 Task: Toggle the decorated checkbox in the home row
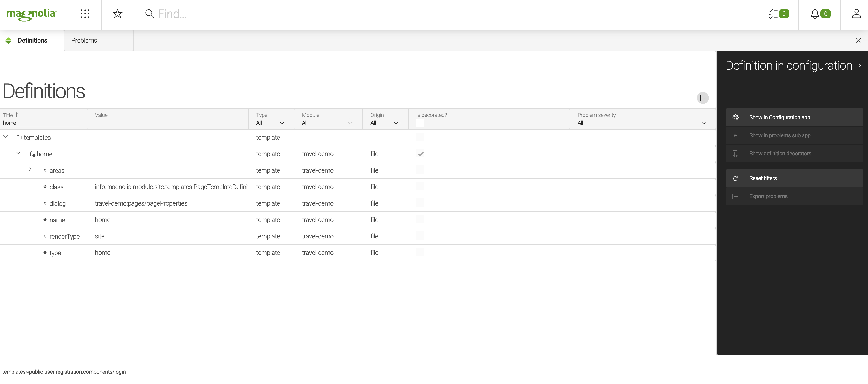[x=421, y=154]
